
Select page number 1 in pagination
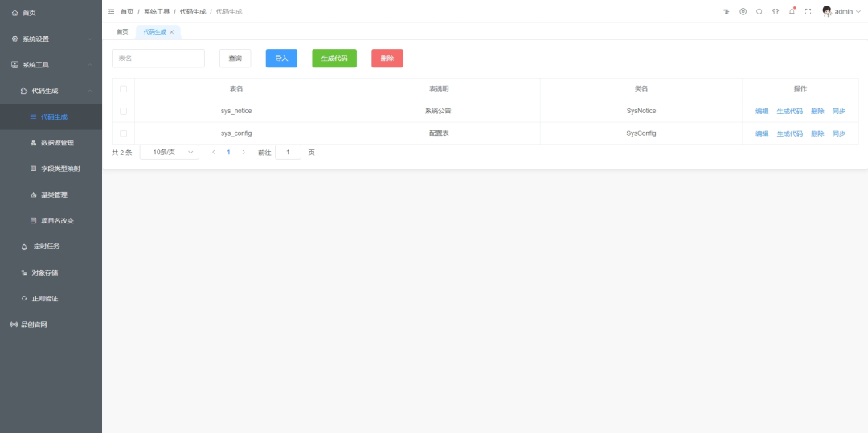coord(228,152)
